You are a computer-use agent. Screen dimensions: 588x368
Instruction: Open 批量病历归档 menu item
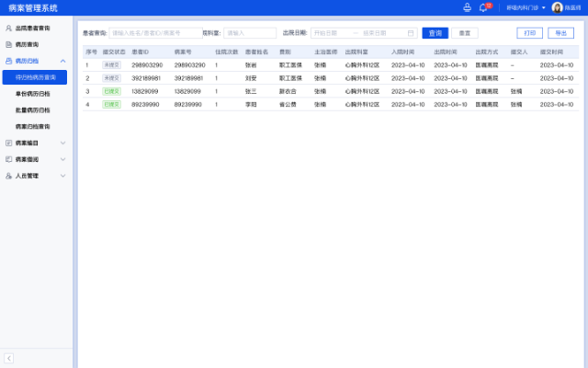click(33, 109)
